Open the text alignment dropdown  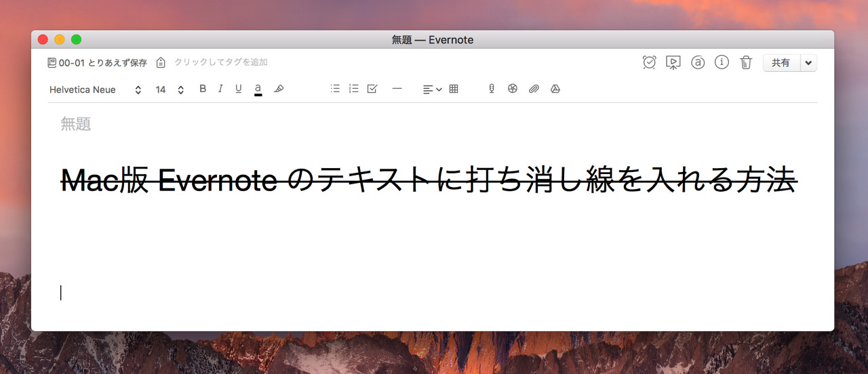tap(432, 89)
